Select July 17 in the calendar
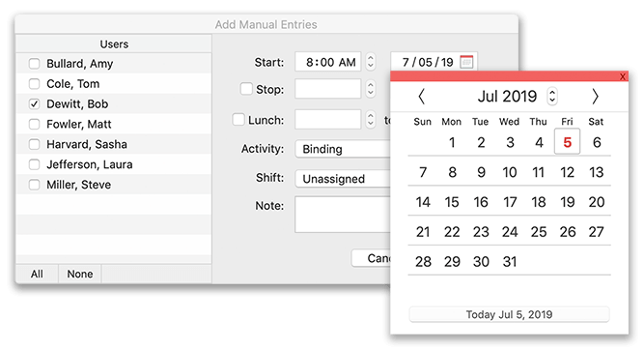 [x=510, y=202]
